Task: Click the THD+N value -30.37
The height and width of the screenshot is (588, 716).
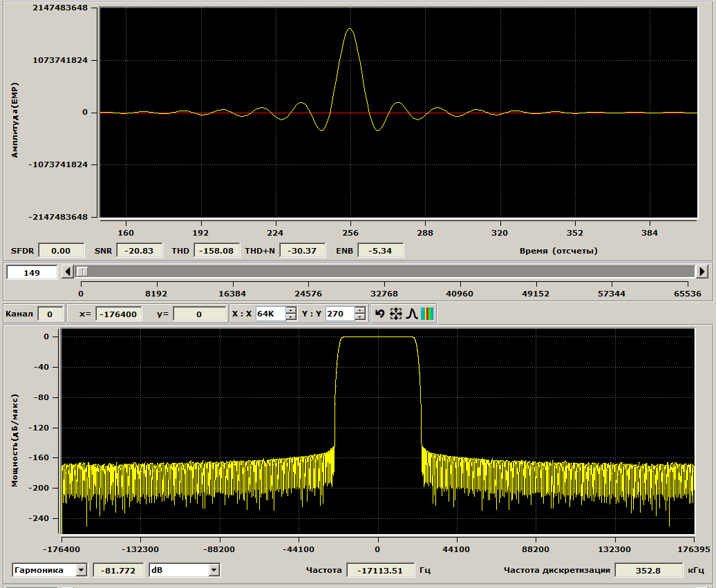Action: pos(303,251)
